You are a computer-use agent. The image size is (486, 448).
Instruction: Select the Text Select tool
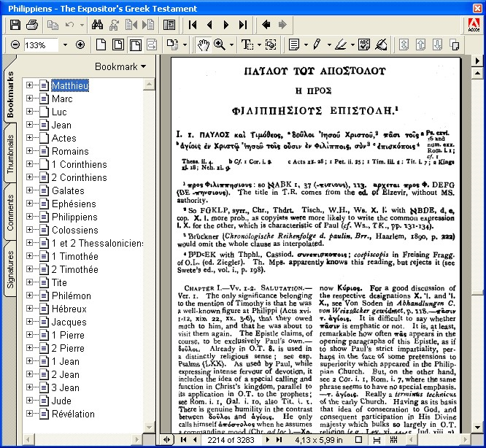247,45
